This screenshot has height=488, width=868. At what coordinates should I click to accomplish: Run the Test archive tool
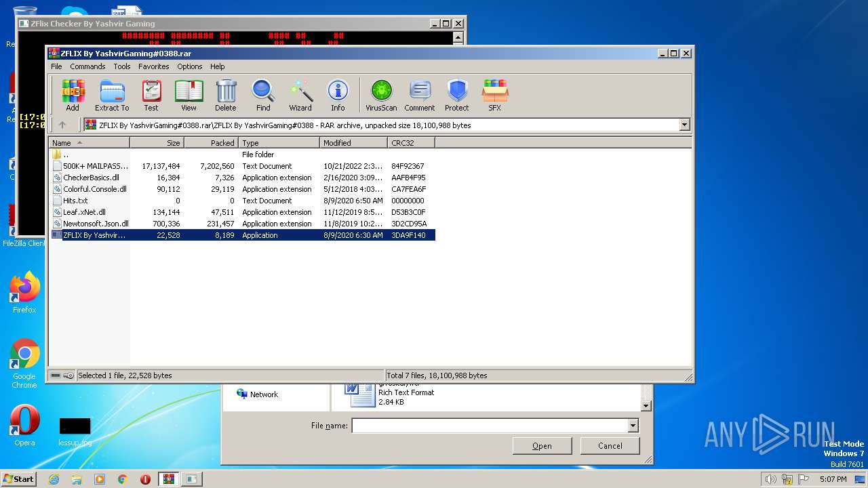tap(151, 95)
